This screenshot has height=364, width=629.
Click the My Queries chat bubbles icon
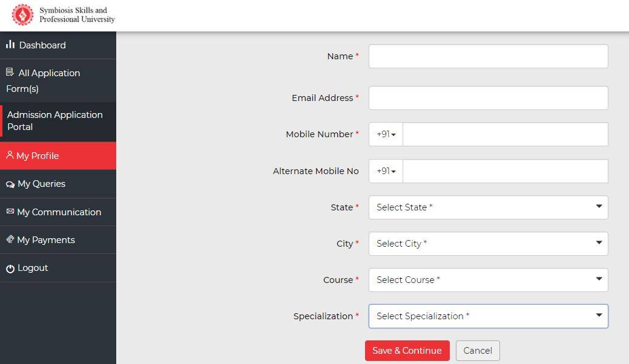10,184
